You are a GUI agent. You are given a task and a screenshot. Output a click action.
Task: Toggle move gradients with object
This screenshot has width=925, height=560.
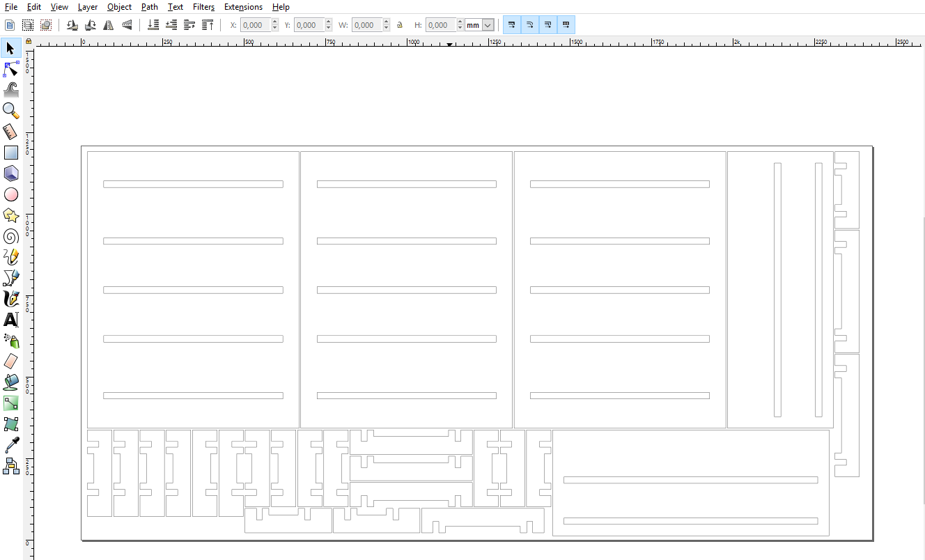[x=548, y=25]
